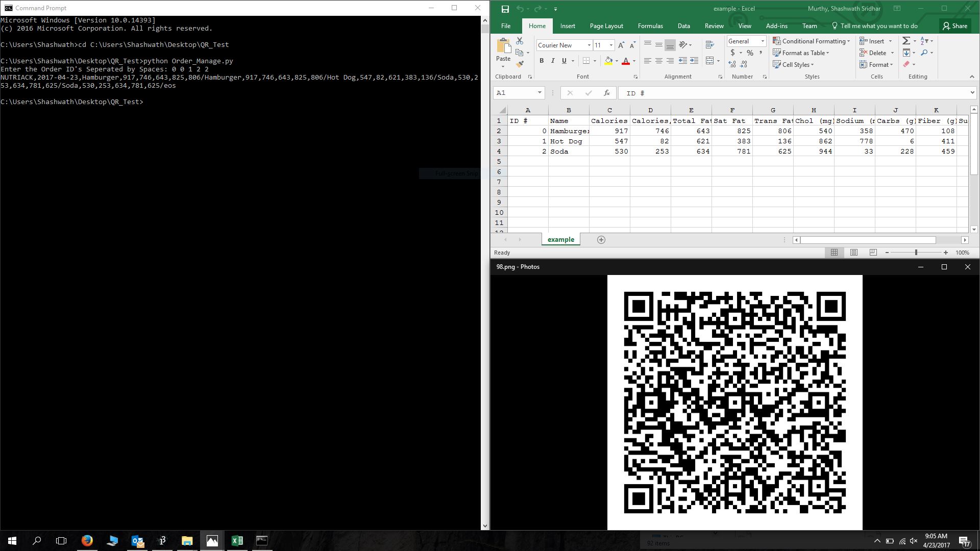Expand the General number format dropdown
Viewport: 980px width, 551px height.
pos(763,41)
